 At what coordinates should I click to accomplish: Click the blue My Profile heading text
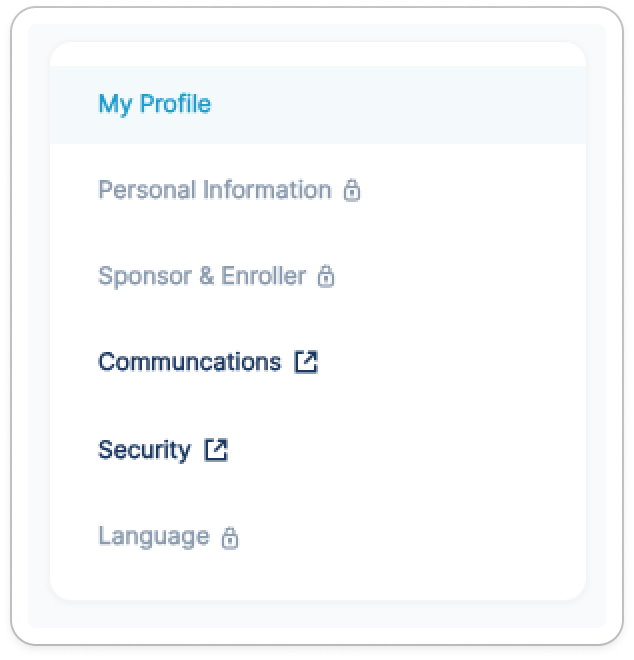(x=155, y=104)
